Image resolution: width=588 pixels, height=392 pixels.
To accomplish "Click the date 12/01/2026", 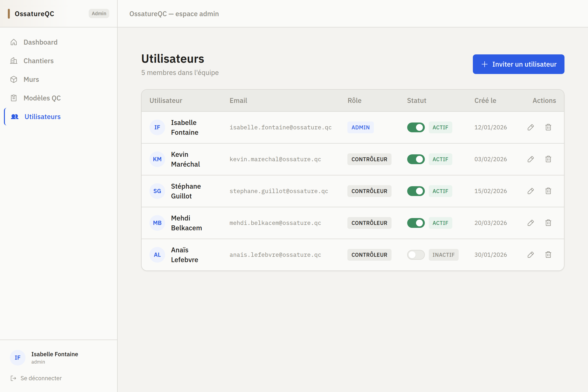I will 490,127.
